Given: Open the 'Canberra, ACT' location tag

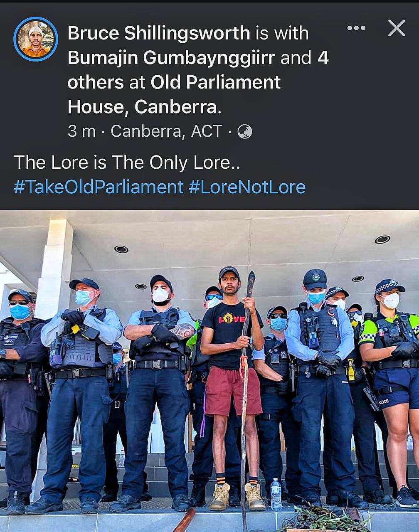Looking at the screenshot, I should point(167,131).
